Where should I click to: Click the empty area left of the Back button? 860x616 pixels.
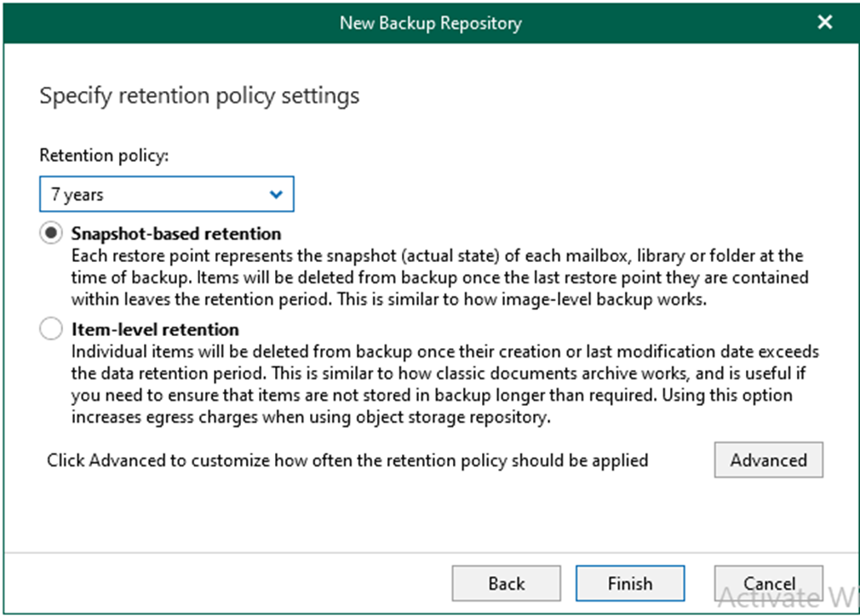[230, 584]
